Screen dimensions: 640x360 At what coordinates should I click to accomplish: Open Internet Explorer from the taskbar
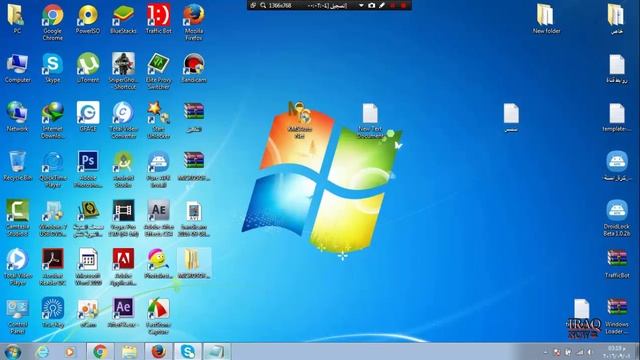42,351
